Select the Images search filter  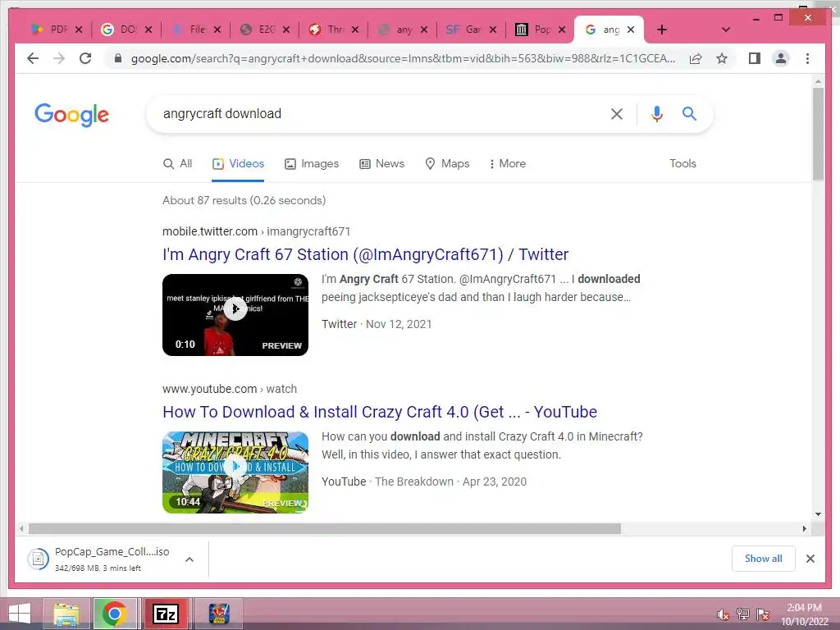311,163
